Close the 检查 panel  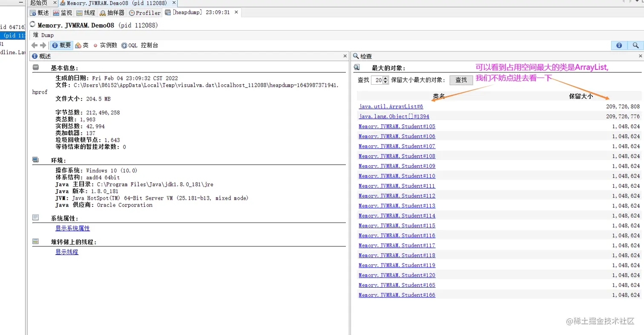click(640, 56)
